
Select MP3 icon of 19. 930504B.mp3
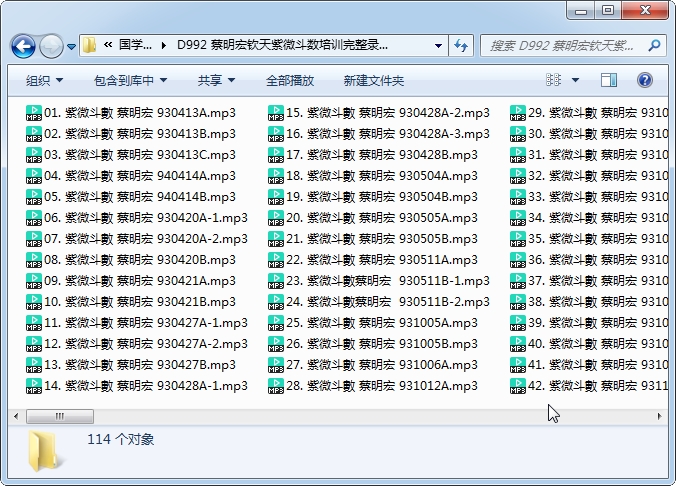coord(275,197)
